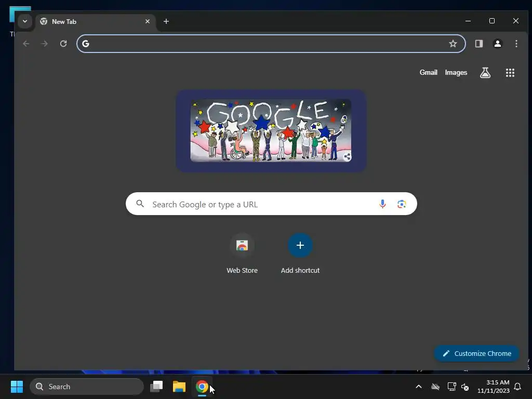Open the tab search dropdown arrow

(25, 21)
